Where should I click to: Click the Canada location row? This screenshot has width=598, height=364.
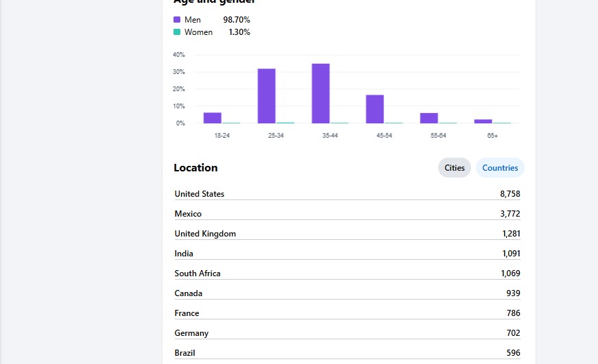point(347,293)
